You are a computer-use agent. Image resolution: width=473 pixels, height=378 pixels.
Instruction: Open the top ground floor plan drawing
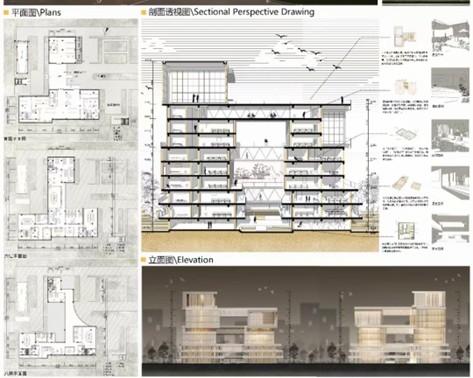71,80
